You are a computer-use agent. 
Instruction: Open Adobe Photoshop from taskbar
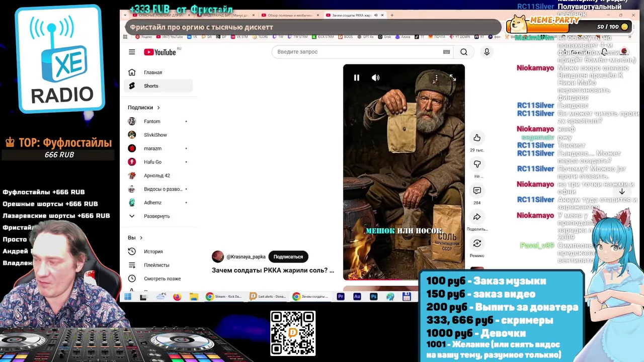(x=373, y=297)
